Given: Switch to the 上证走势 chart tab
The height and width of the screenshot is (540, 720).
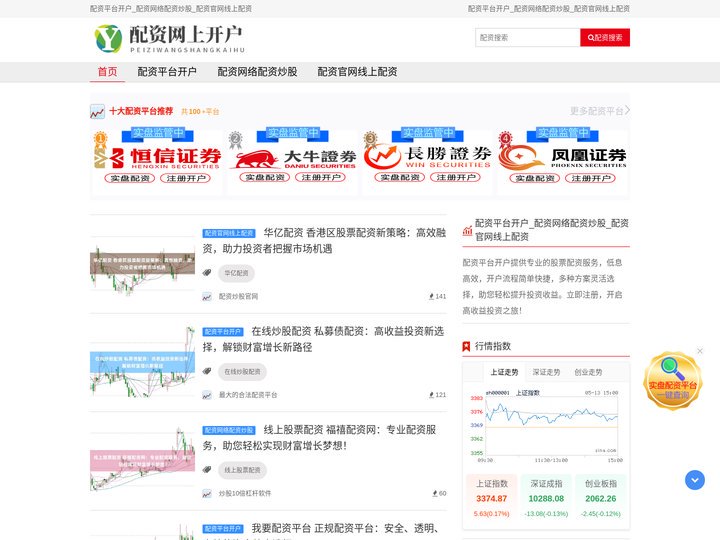Looking at the screenshot, I should pos(504,372).
